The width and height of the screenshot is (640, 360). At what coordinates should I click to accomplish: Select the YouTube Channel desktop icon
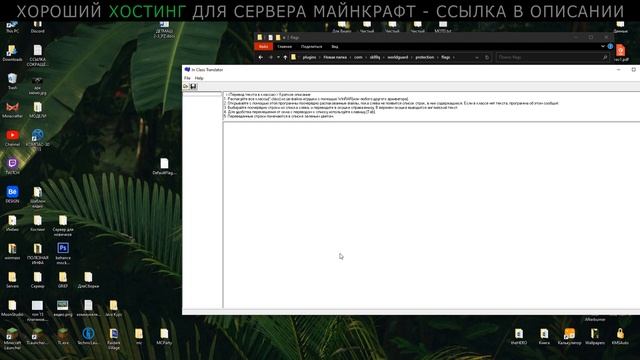point(12,138)
